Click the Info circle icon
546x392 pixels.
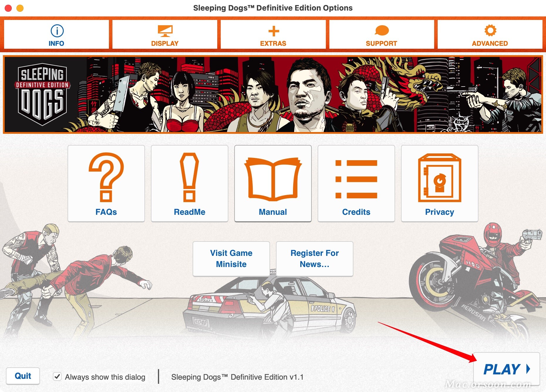pyautogui.click(x=57, y=31)
